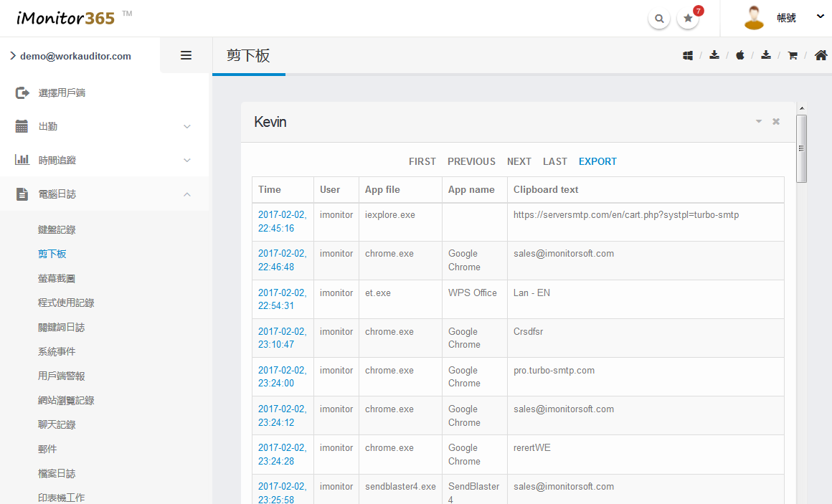This screenshot has width=832, height=504.
Task: Go to NEXT page of records
Action: 519,161
